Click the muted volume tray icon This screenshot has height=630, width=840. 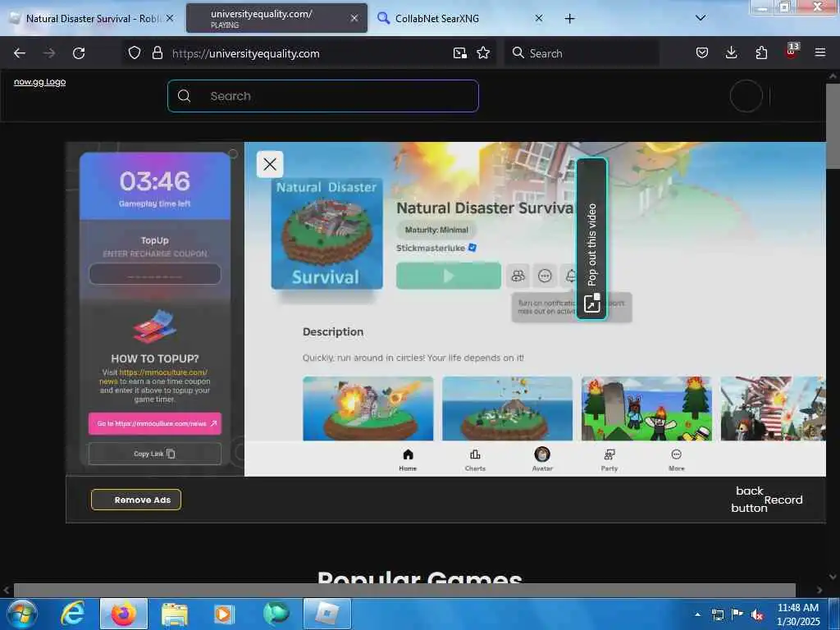tap(756, 615)
